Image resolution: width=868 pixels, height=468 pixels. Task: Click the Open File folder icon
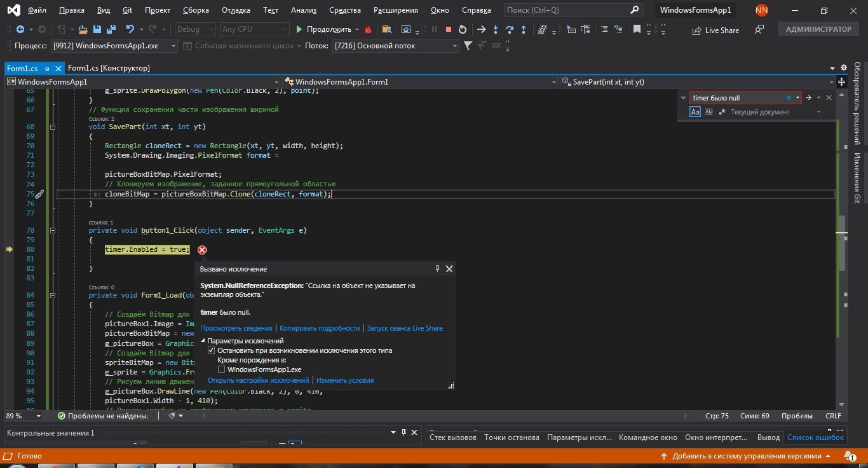[x=83, y=29]
